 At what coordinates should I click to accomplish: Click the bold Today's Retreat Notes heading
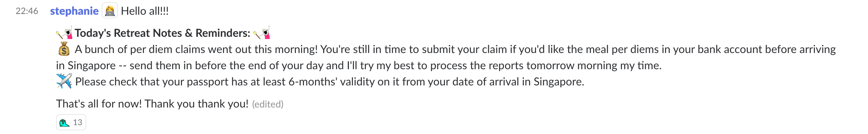coord(162,33)
